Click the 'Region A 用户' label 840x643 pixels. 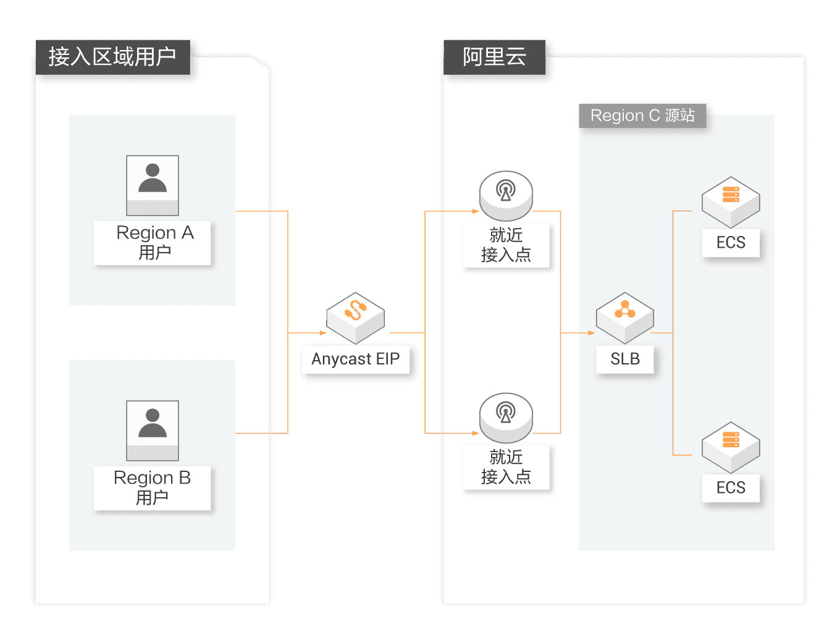click(x=153, y=243)
